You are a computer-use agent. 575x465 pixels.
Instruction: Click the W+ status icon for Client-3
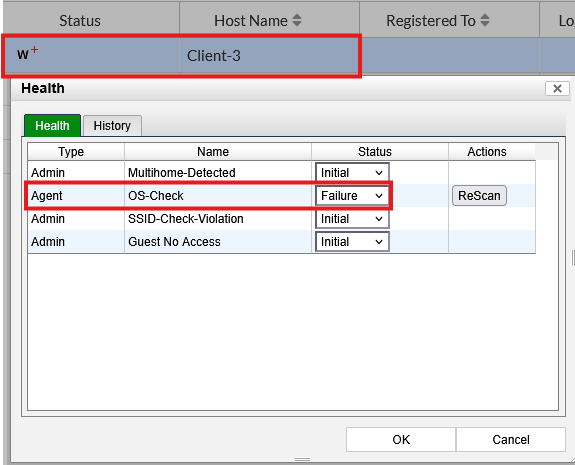[28, 53]
